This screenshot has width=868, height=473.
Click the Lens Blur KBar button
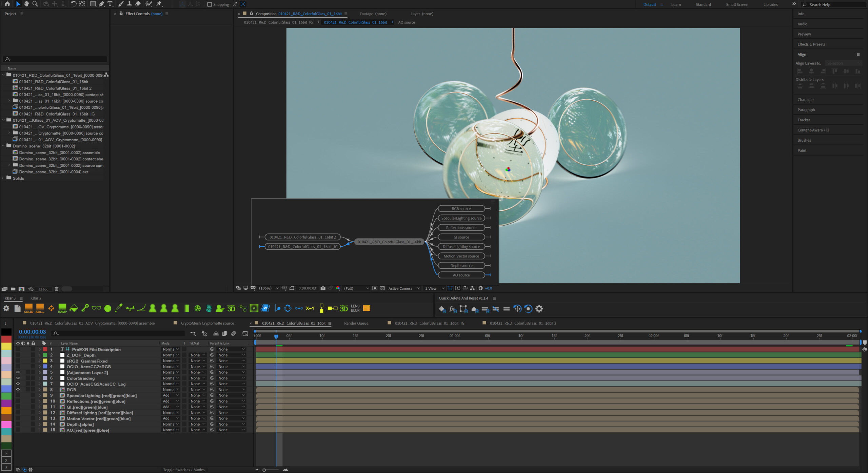(355, 308)
